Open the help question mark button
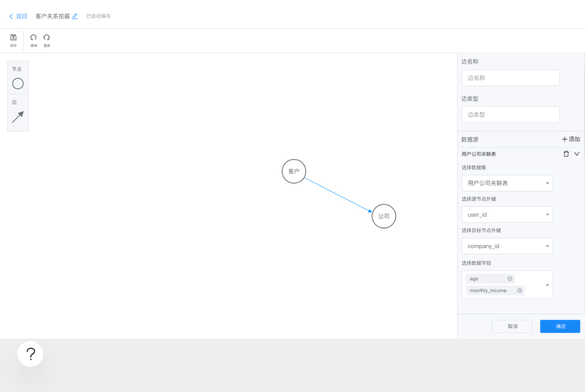585x392 pixels. pos(30,354)
